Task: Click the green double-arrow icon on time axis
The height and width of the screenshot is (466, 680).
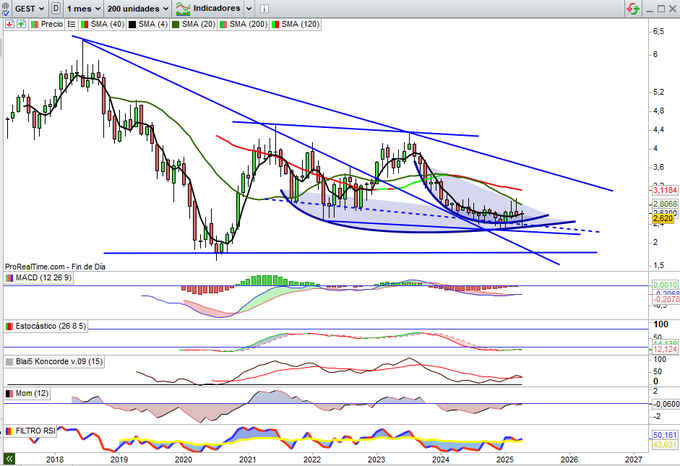Action: [9, 459]
